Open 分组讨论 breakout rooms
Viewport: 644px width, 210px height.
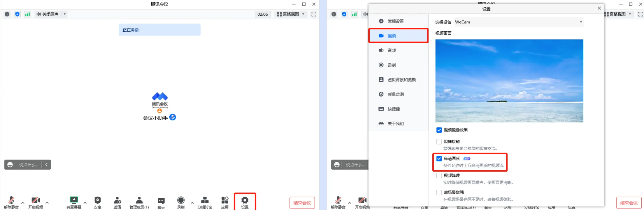point(205,203)
